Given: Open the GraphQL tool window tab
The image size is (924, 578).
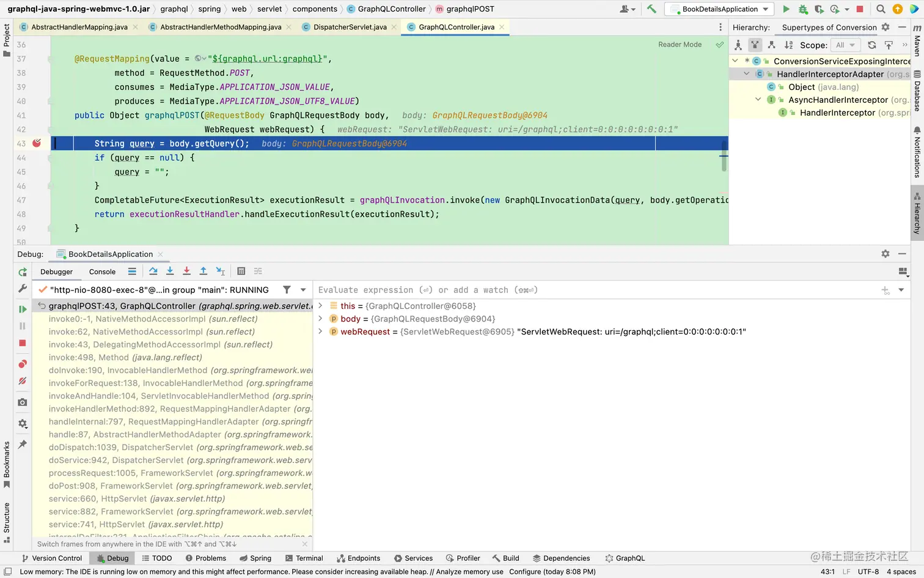Looking at the screenshot, I should coord(625,558).
